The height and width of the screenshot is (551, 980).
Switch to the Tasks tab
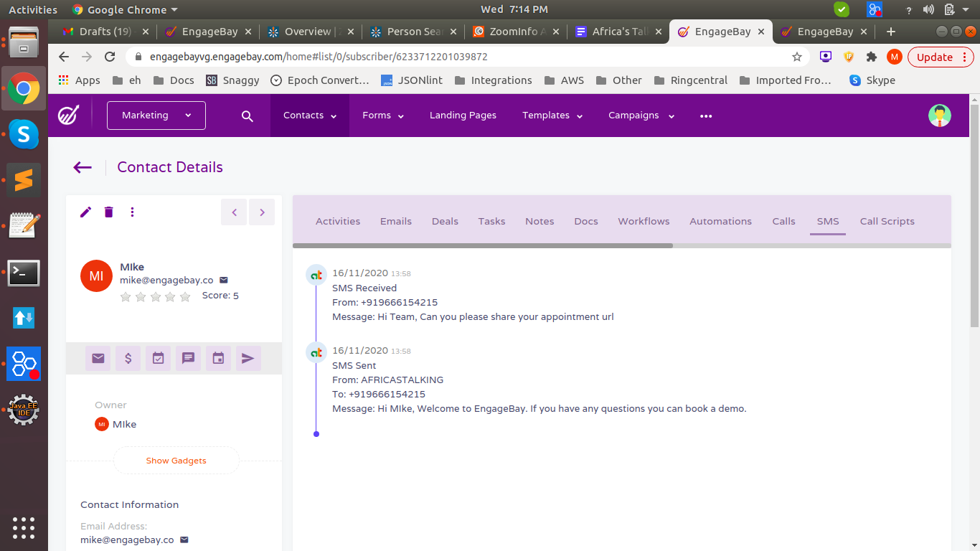tap(491, 221)
